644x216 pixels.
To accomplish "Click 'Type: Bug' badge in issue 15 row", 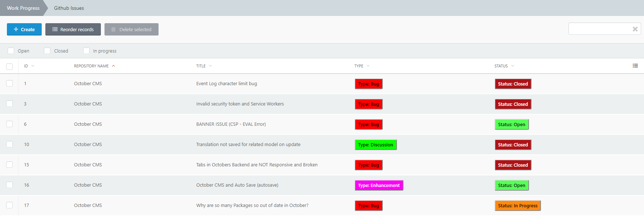I will pos(369,165).
